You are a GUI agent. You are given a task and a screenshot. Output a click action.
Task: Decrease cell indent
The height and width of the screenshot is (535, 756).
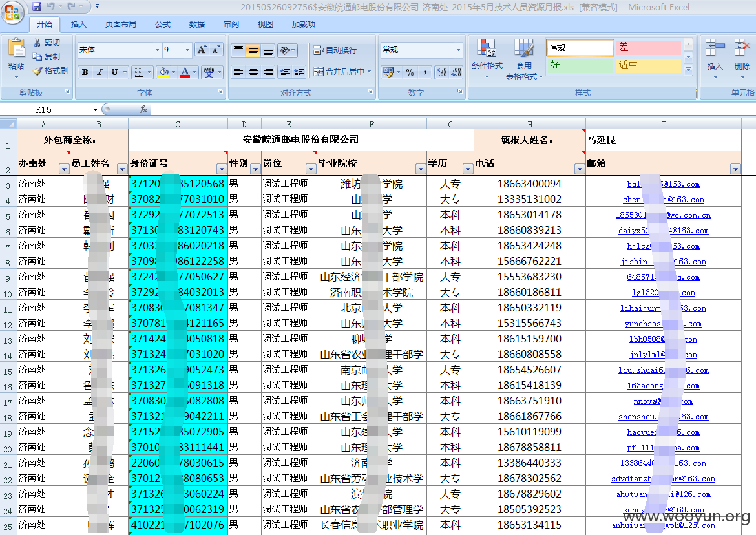285,71
